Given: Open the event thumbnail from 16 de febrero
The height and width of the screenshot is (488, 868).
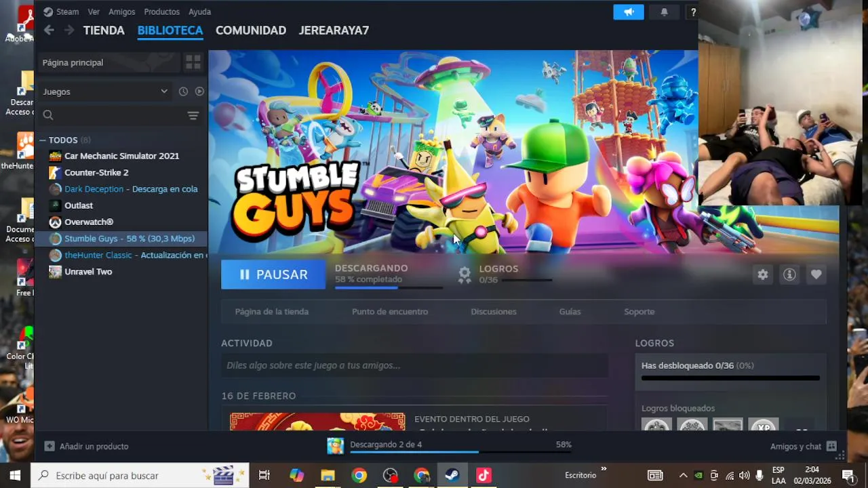Looking at the screenshot, I should tap(317, 421).
